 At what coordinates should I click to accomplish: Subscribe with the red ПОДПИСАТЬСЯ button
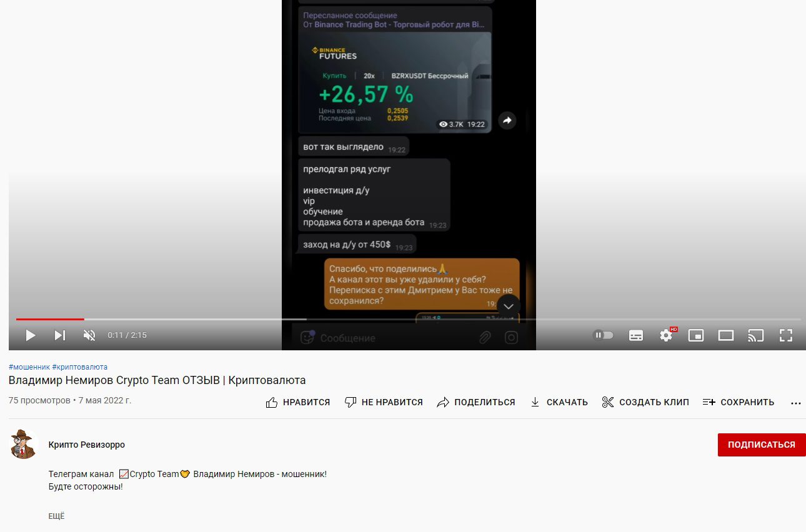click(762, 445)
